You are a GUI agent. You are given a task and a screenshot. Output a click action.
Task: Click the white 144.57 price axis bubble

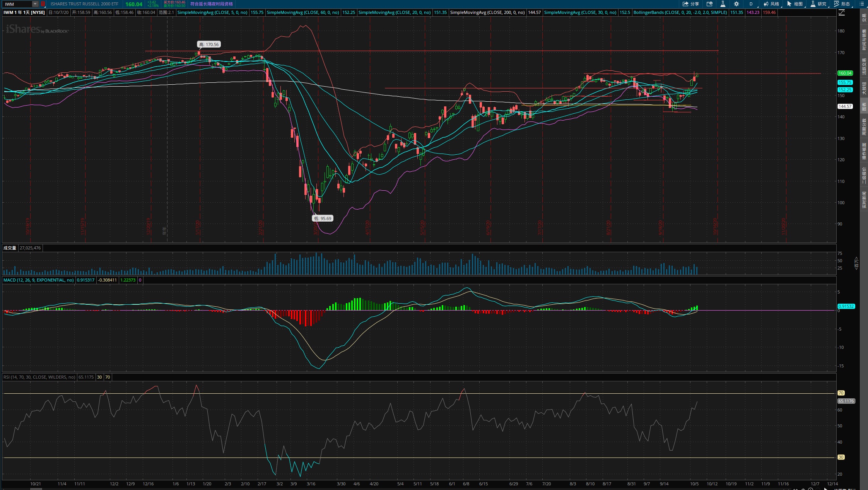pyautogui.click(x=845, y=106)
